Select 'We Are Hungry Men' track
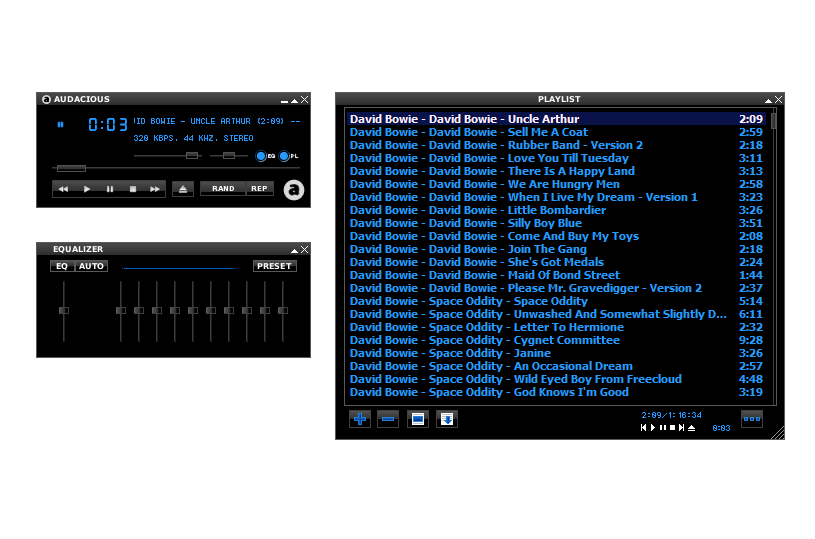The width and height of the screenshot is (815, 539). [556, 184]
